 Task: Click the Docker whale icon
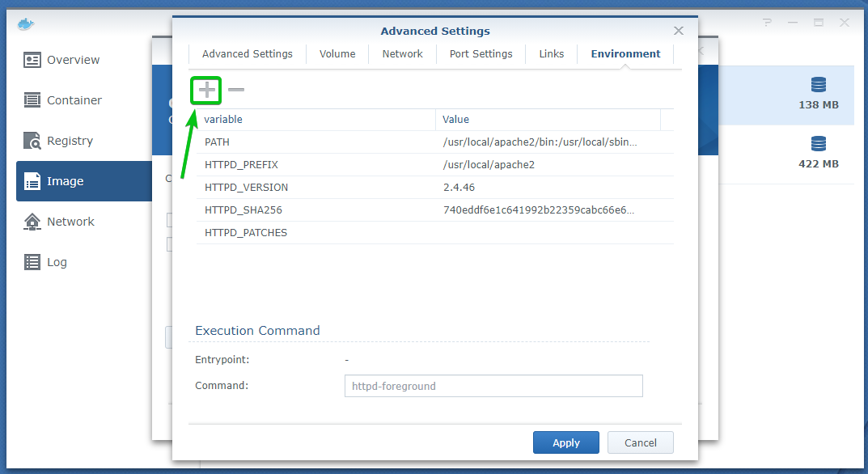tap(25, 23)
